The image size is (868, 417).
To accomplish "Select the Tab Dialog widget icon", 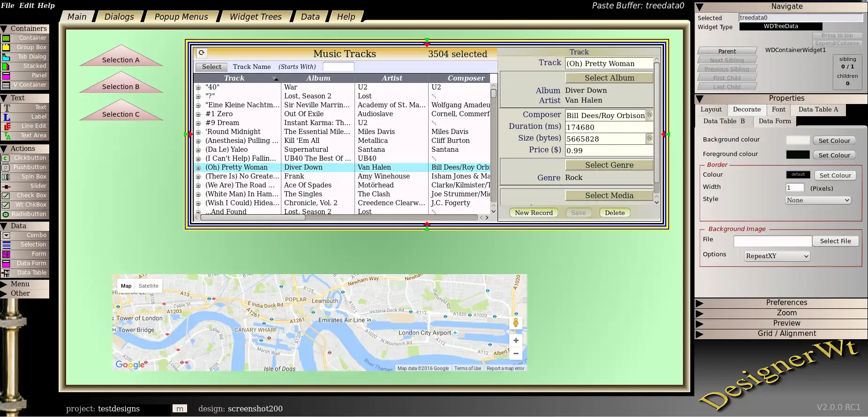I will coord(6,57).
